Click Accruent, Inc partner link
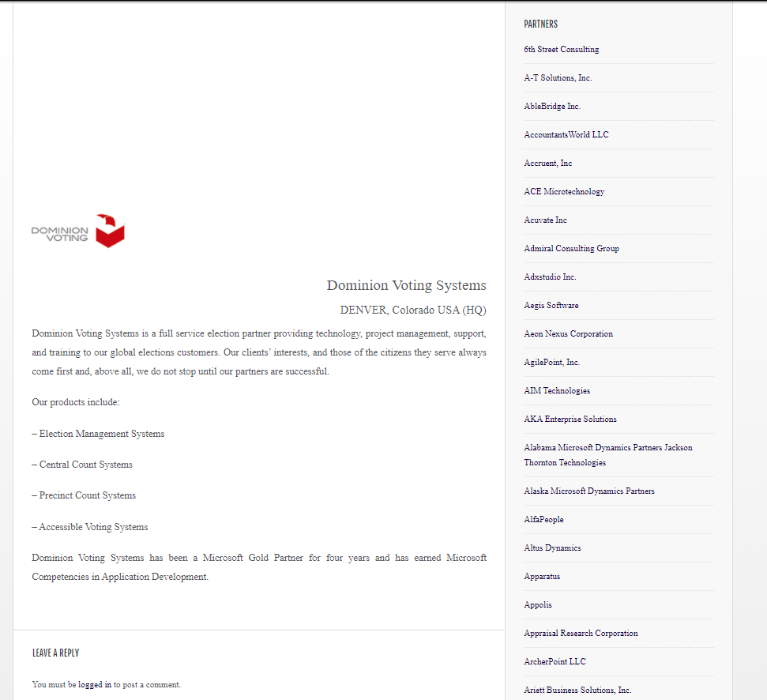The width and height of the screenshot is (767, 700). pyautogui.click(x=548, y=163)
